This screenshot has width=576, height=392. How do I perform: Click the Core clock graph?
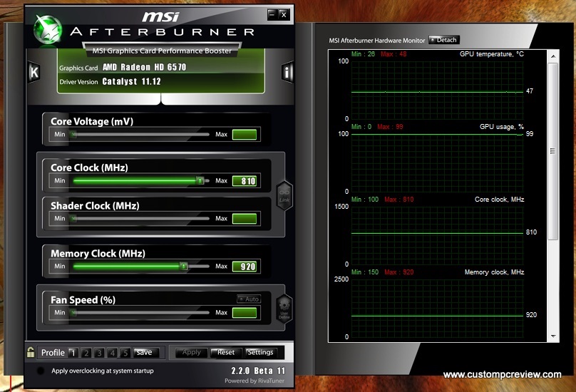coord(437,236)
